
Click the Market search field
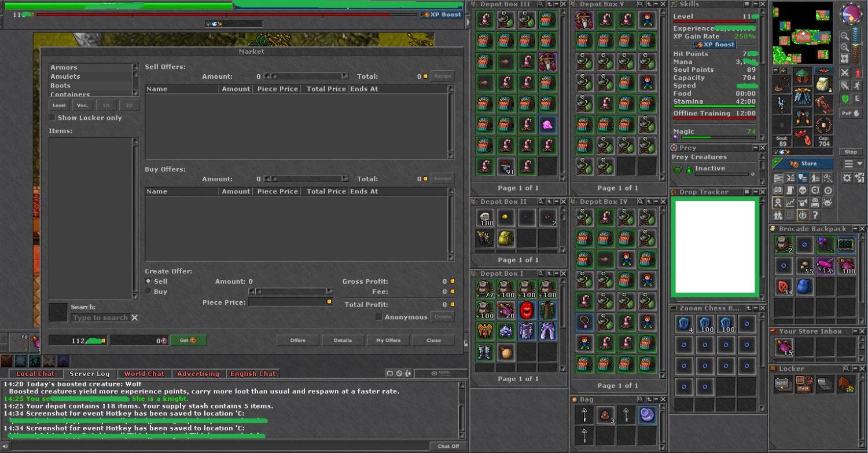(100, 317)
